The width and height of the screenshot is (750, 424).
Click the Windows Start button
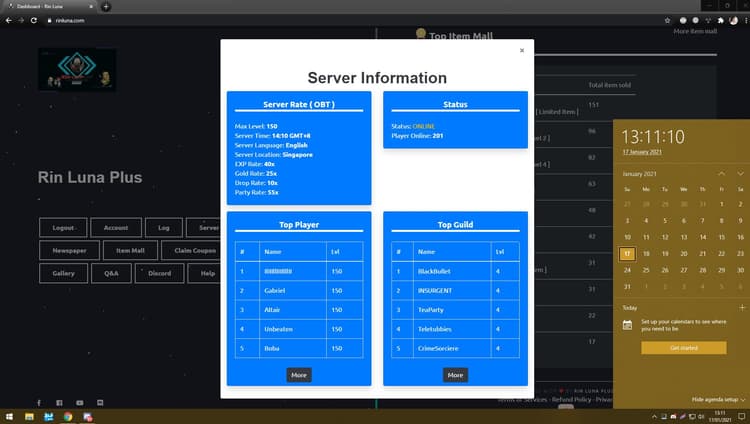pos(8,415)
